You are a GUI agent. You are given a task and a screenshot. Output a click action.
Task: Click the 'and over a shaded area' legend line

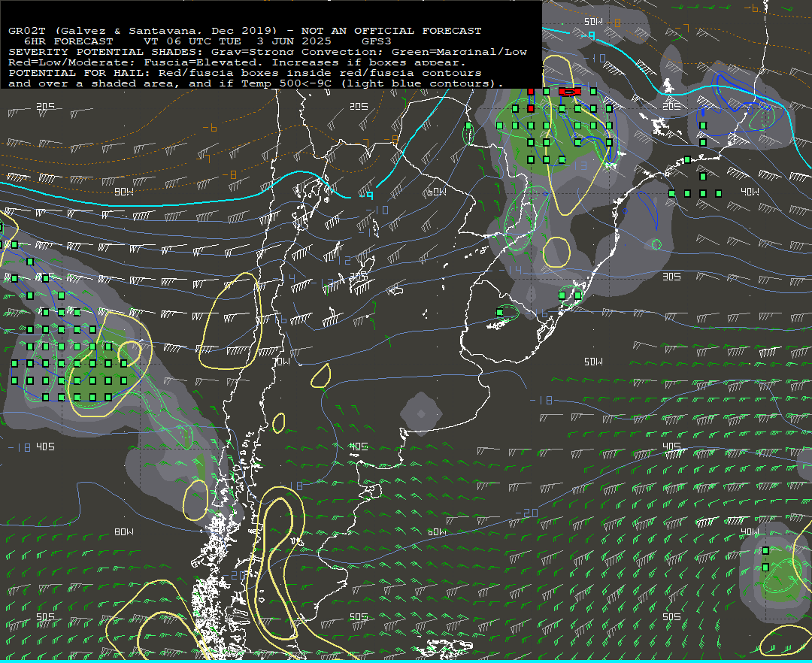(256, 83)
